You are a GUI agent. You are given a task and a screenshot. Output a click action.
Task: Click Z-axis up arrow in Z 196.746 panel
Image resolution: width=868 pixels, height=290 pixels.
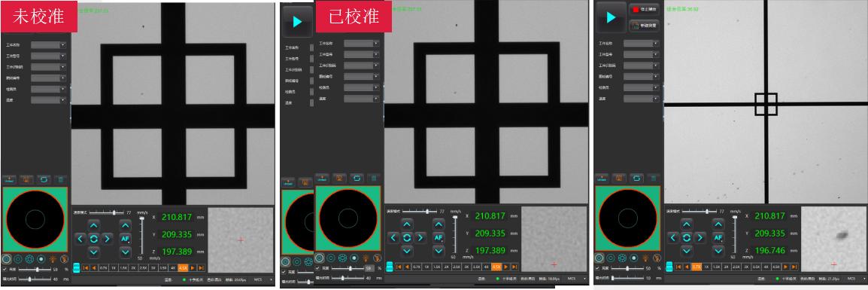(718, 224)
